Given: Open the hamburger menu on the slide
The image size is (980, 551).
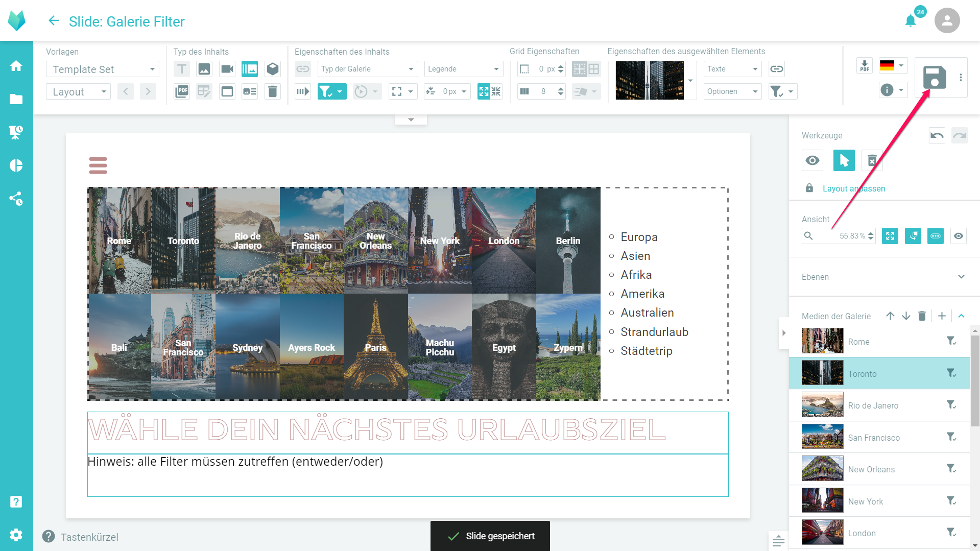Looking at the screenshot, I should pyautogui.click(x=98, y=165).
